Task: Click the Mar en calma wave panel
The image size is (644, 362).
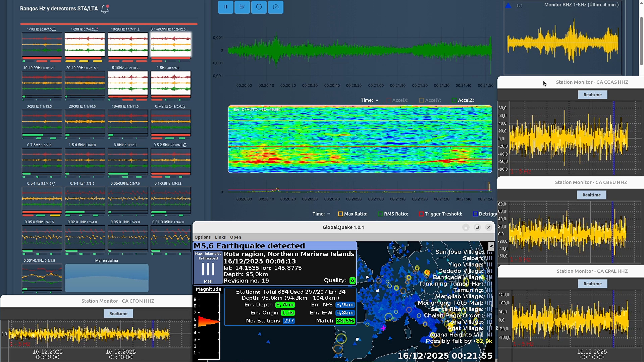Action: (x=106, y=278)
